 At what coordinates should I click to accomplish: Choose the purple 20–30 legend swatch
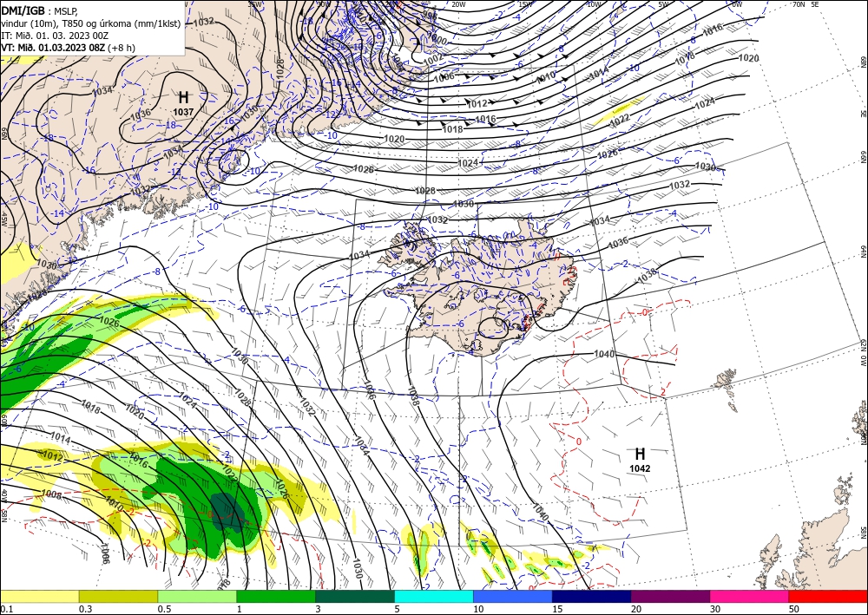point(670,596)
